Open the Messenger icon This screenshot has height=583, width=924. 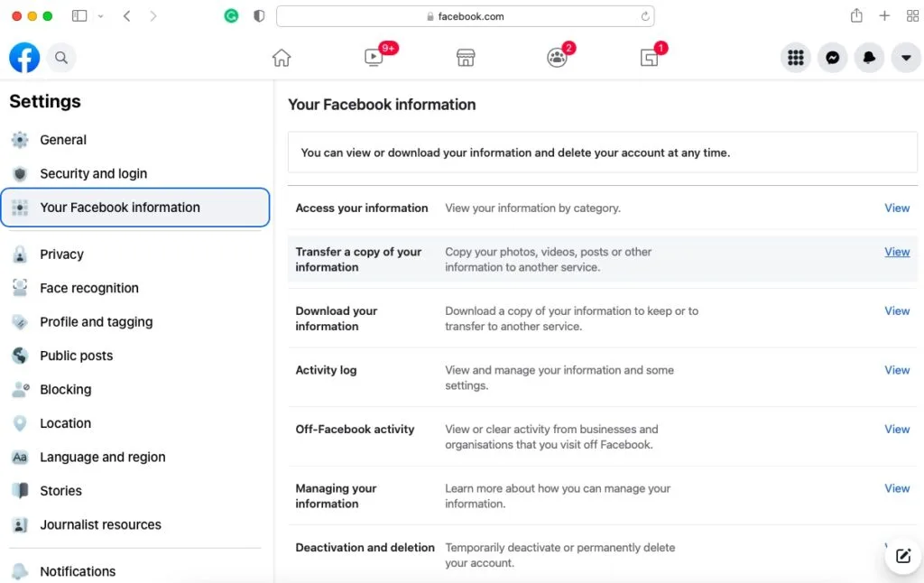pos(832,58)
